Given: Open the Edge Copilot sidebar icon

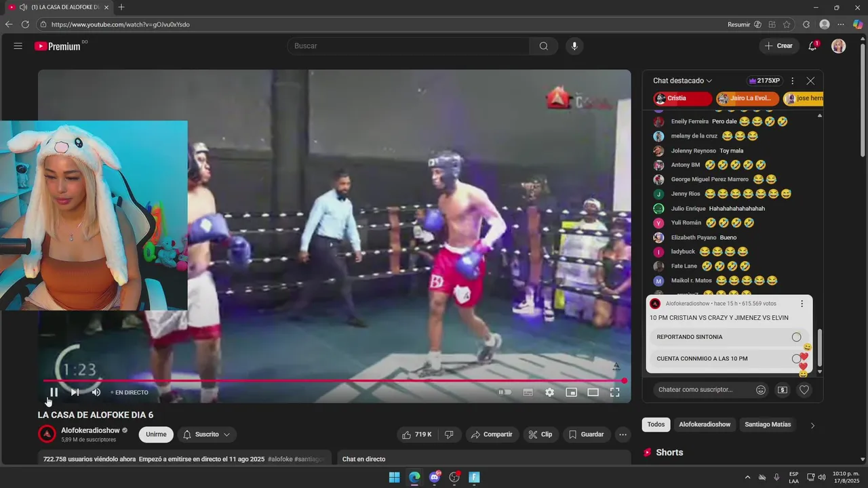Looking at the screenshot, I should click(x=858, y=24).
